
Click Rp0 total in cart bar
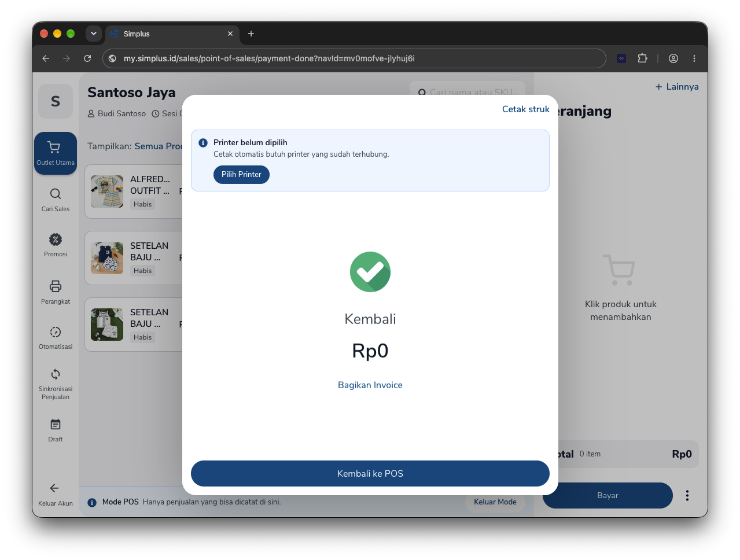click(x=682, y=454)
